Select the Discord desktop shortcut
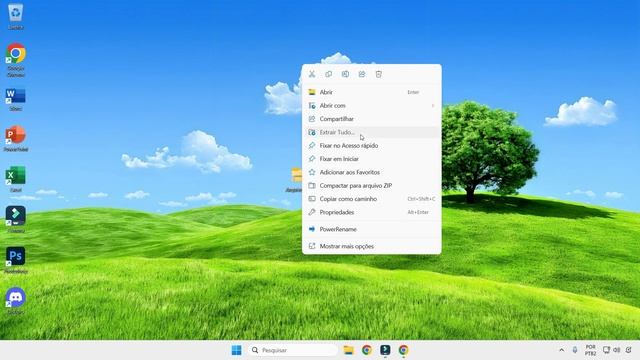This screenshot has width=640, height=360. click(16, 301)
